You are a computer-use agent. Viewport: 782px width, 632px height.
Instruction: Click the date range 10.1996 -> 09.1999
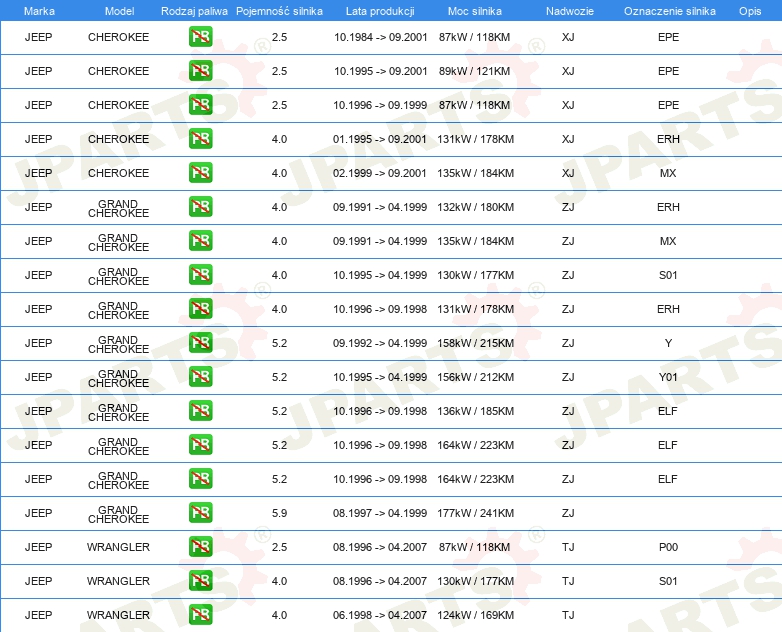[381, 105]
